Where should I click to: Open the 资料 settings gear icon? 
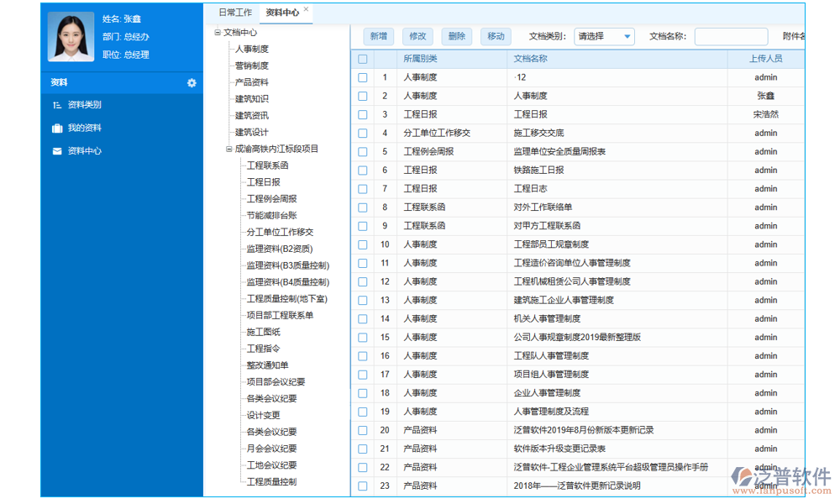coord(192,83)
